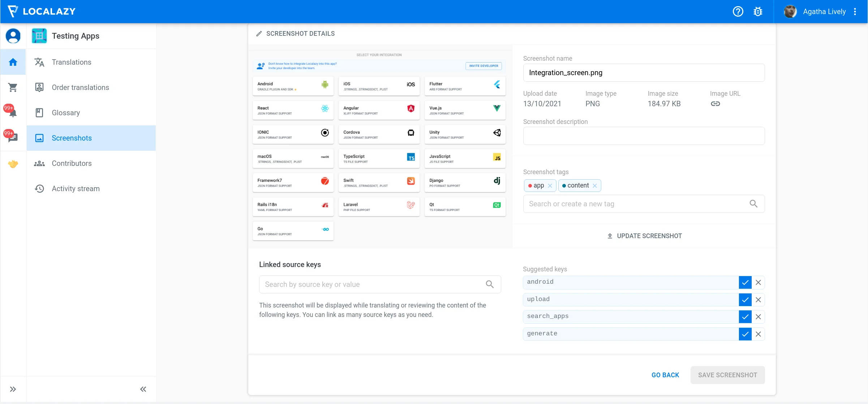Accept the android suggested key checkmark
The width and height of the screenshot is (868, 404).
[745, 282]
